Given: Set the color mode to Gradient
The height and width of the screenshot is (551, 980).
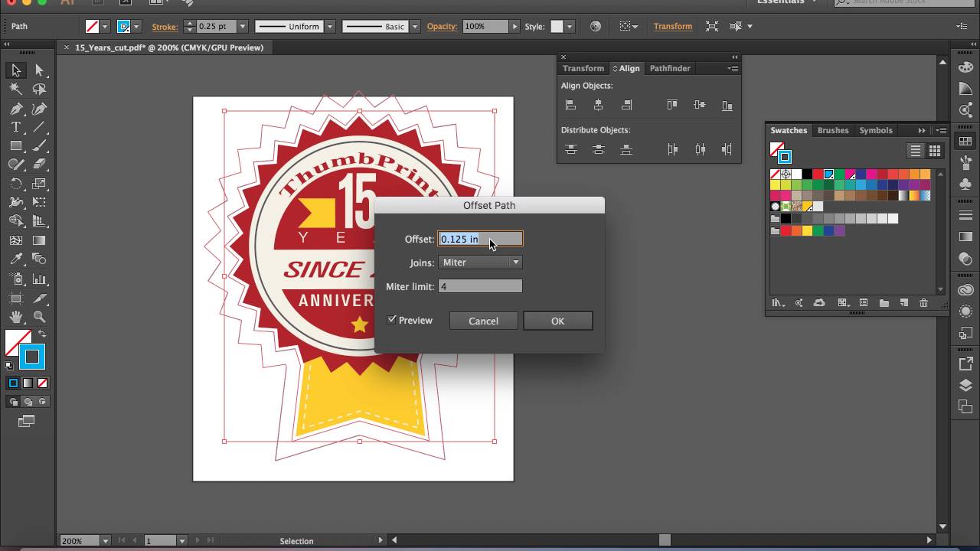Looking at the screenshot, I should 28,383.
